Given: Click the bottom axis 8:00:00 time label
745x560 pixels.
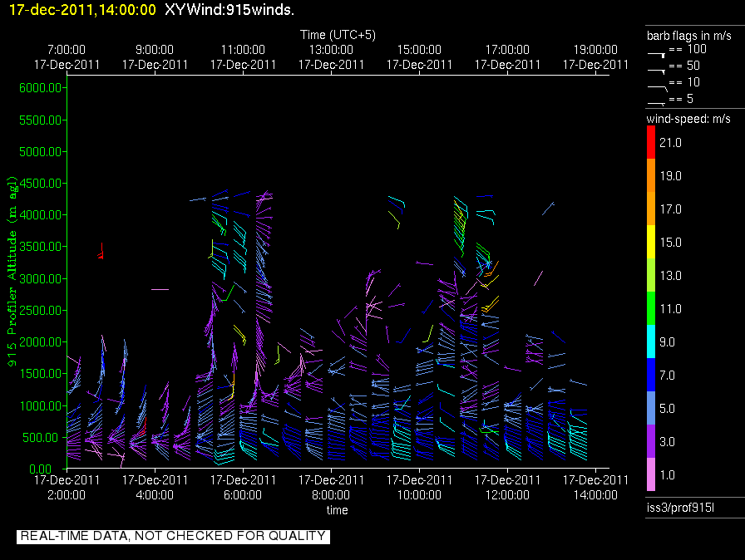Looking at the screenshot, I should point(331,495).
